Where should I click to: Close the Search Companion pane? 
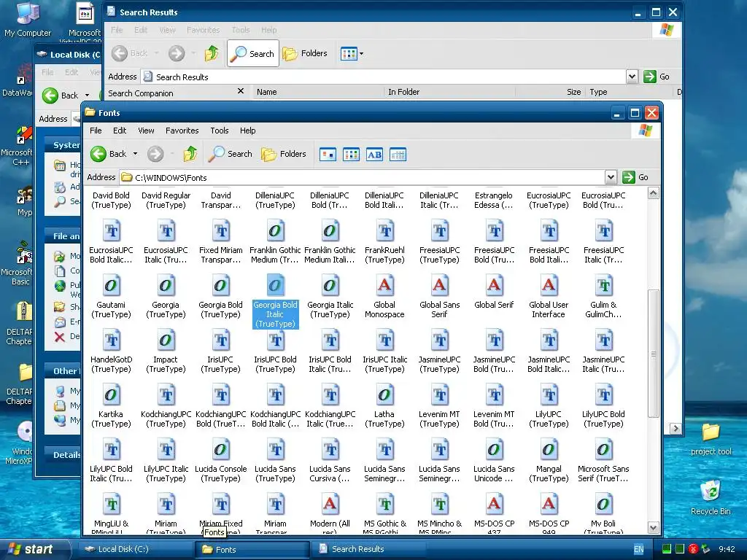tap(241, 91)
